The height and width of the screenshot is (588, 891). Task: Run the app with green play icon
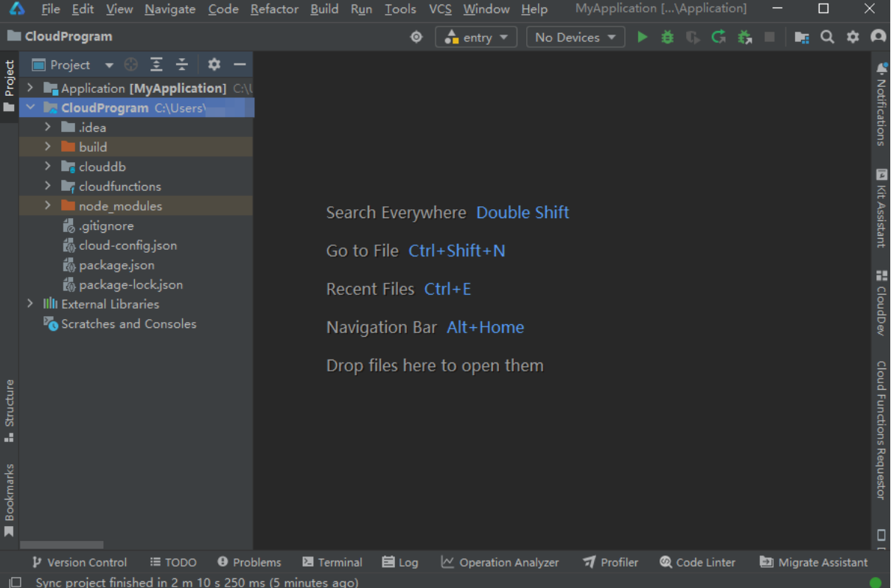(x=643, y=37)
